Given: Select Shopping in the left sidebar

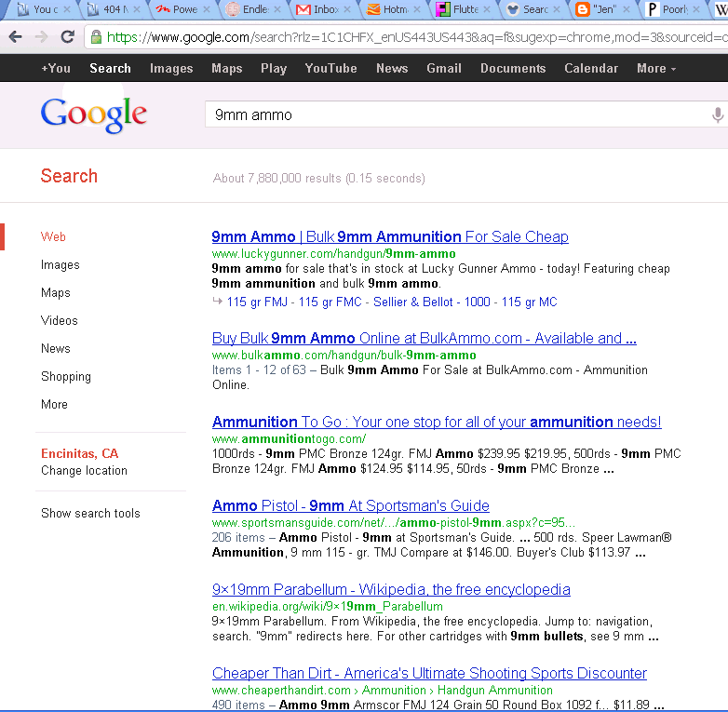Looking at the screenshot, I should pos(65,376).
